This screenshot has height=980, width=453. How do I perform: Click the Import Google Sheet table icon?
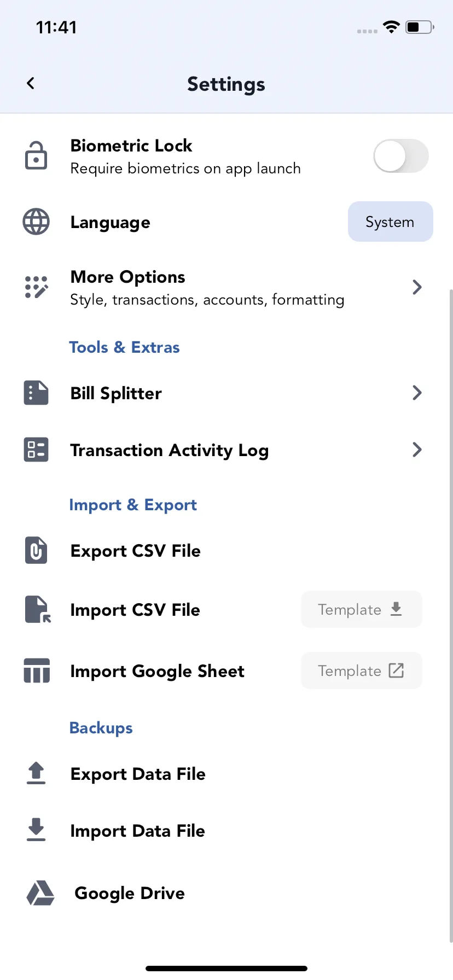point(37,671)
